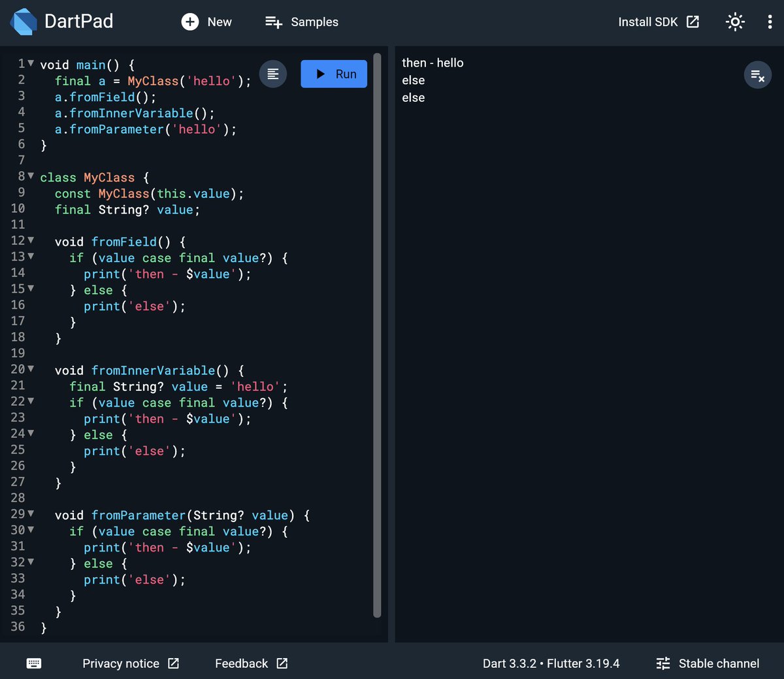The image size is (784, 679).
Task: Click Privacy notice external link icon
Action: tap(174, 663)
